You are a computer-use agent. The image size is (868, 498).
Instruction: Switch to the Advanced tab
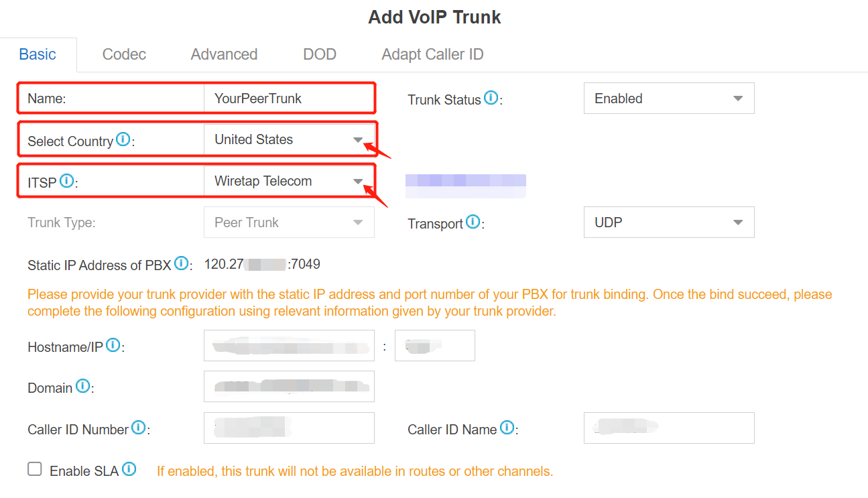(x=224, y=54)
